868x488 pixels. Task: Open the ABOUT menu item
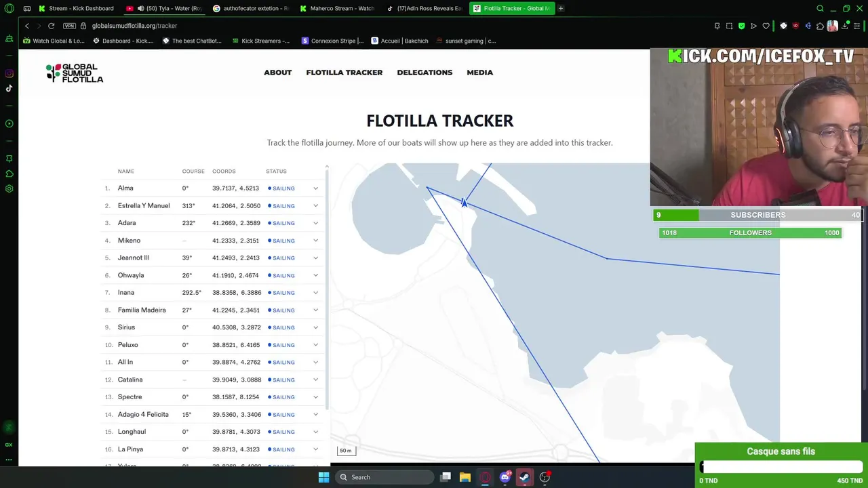coord(277,73)
